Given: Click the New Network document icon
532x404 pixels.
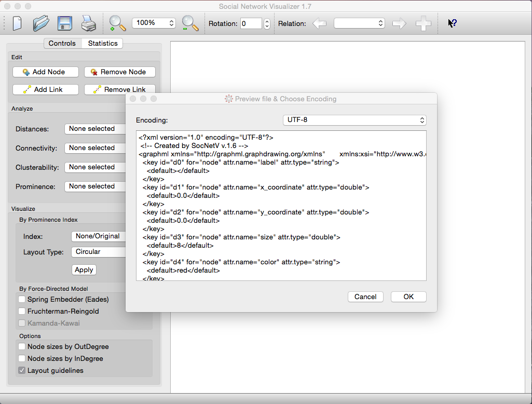Looking at the screenshot, I should click(x=17, y=23).
